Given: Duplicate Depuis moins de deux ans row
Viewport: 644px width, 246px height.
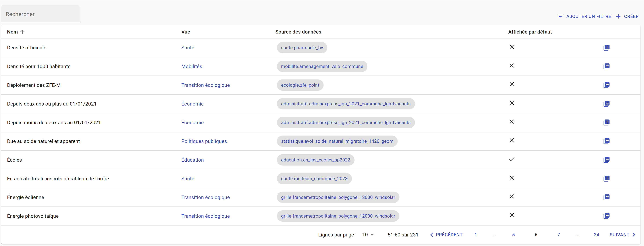Looking at the screenshot, I should point(607,122).
